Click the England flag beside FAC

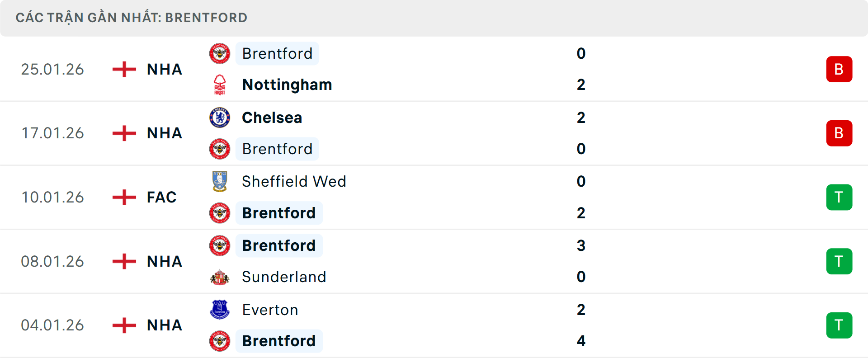point(123,197)
